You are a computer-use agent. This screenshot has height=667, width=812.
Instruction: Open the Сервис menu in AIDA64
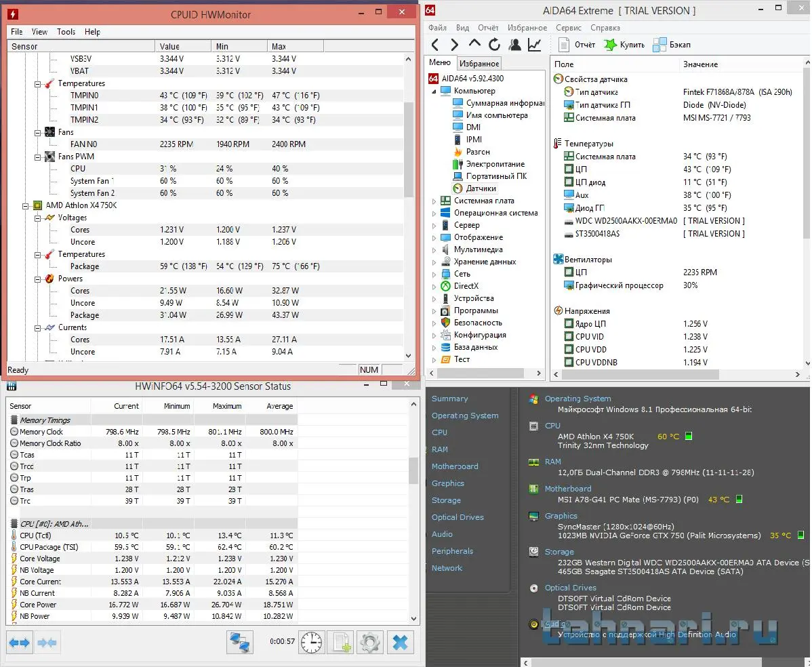(x=568, y=28)
